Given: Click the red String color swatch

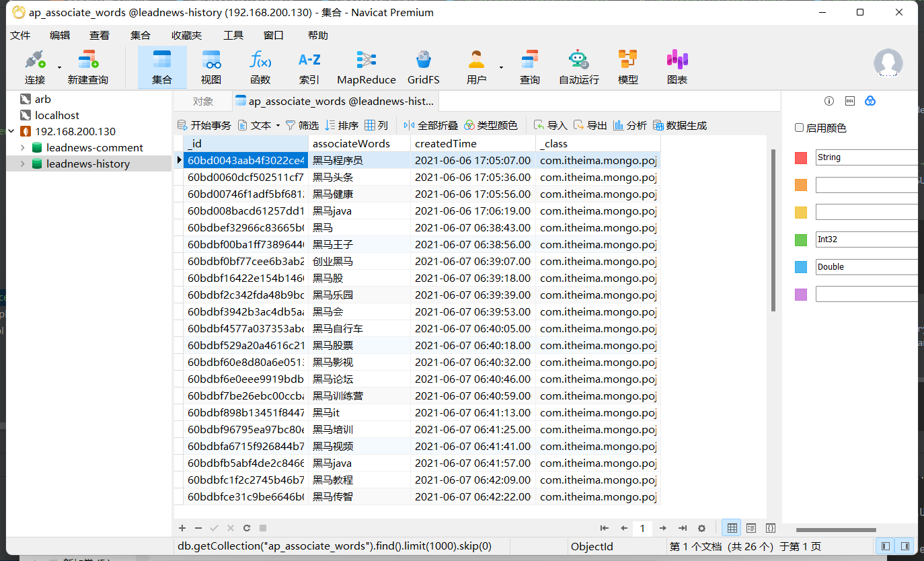Looking at the screenshot, I should 800,157.
